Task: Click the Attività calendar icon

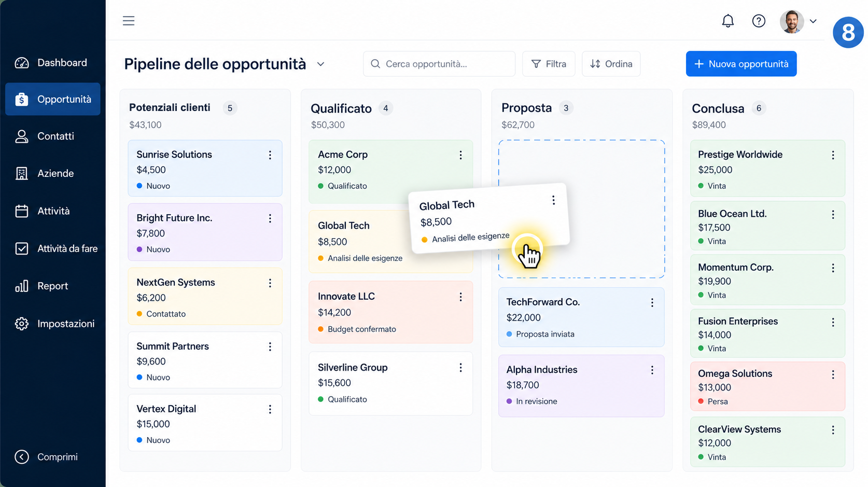Action: click(22, 211)
